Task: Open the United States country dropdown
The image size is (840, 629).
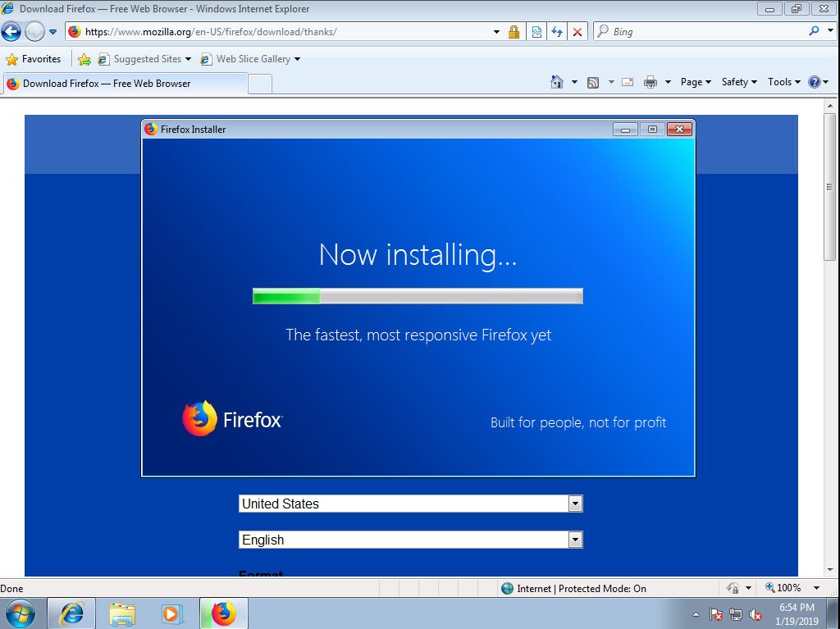Action: coord(410,504)
